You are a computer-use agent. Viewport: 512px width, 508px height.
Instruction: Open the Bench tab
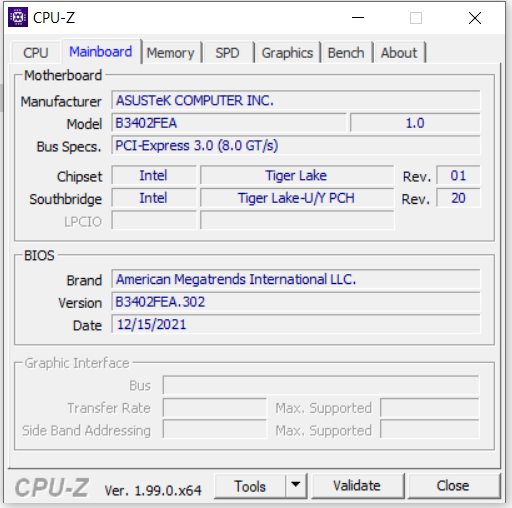(346, 53)
